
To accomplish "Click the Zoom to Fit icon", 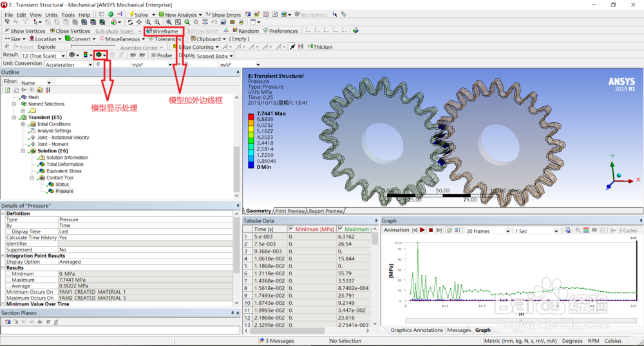I will tap(168, 22).
